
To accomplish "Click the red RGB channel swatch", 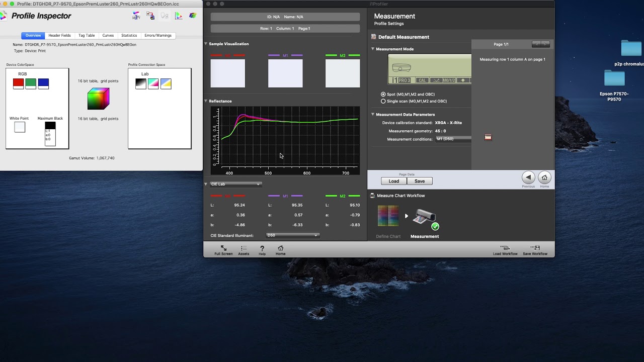I will (18, 83).
